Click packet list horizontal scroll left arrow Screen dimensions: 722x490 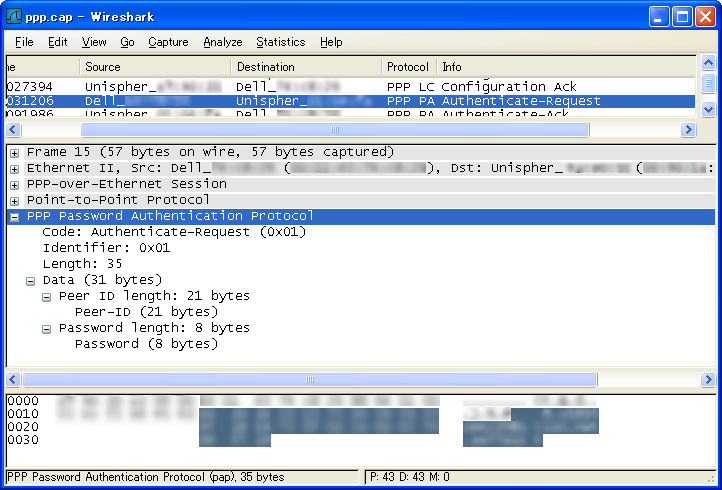point(13,130)
